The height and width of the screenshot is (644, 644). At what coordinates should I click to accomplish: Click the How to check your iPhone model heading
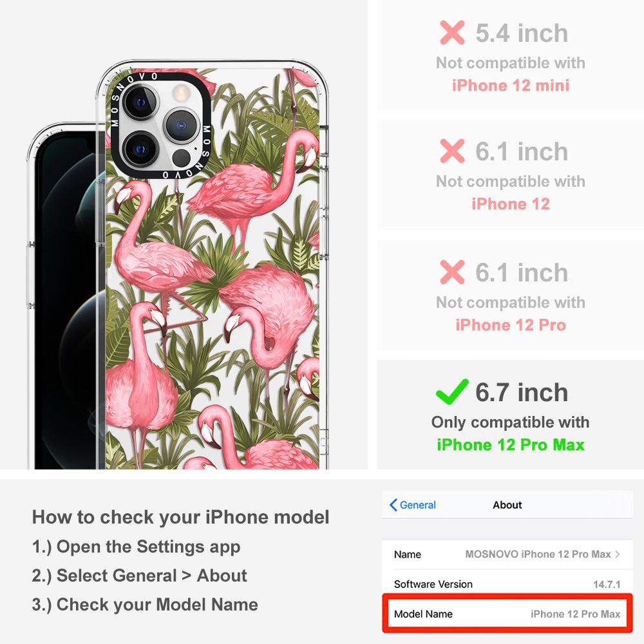(x=181, y=517)
